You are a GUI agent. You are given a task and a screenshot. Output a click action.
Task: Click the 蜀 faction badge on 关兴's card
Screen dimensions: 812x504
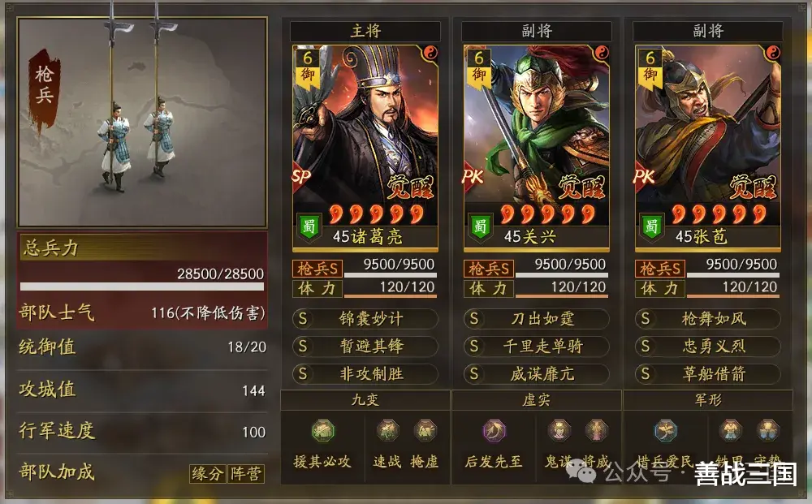[x=480, y=227]
